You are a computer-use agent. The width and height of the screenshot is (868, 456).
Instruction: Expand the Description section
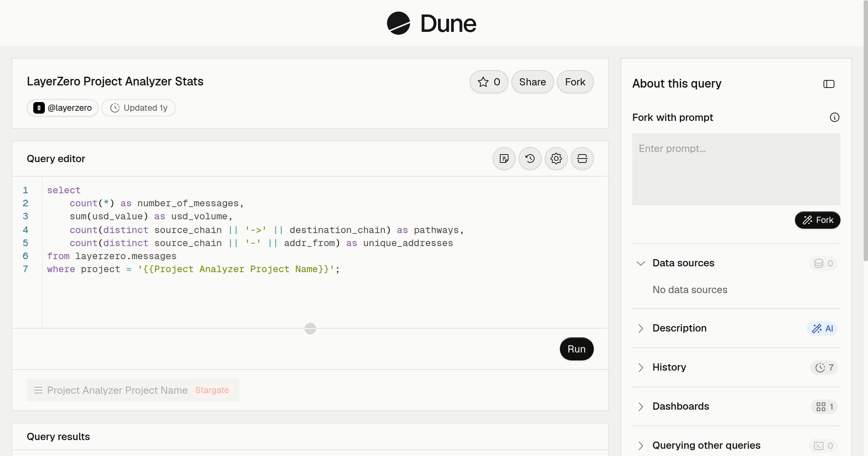pos(641,328)
